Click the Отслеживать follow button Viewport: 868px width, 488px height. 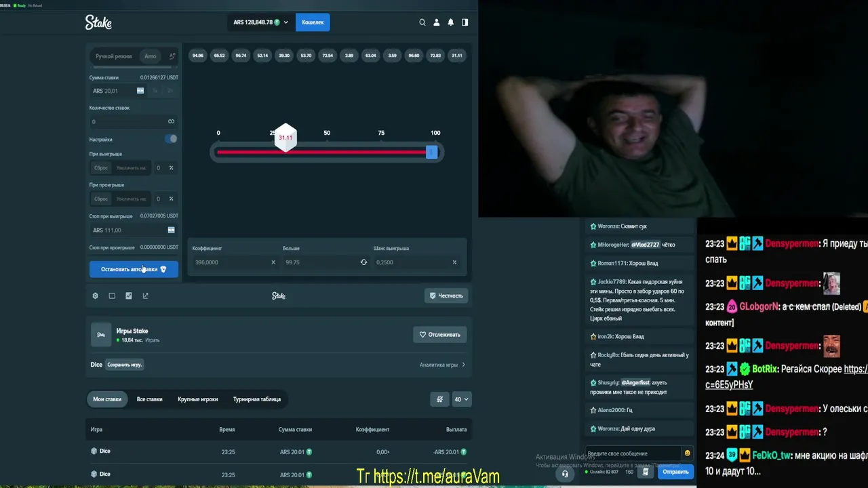440,335
